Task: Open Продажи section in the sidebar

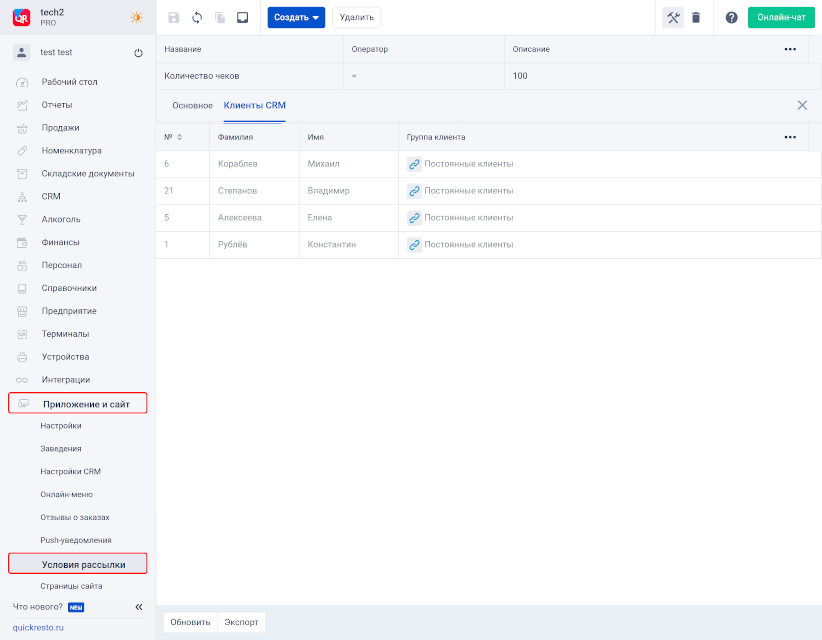Action: click(60, 128)
